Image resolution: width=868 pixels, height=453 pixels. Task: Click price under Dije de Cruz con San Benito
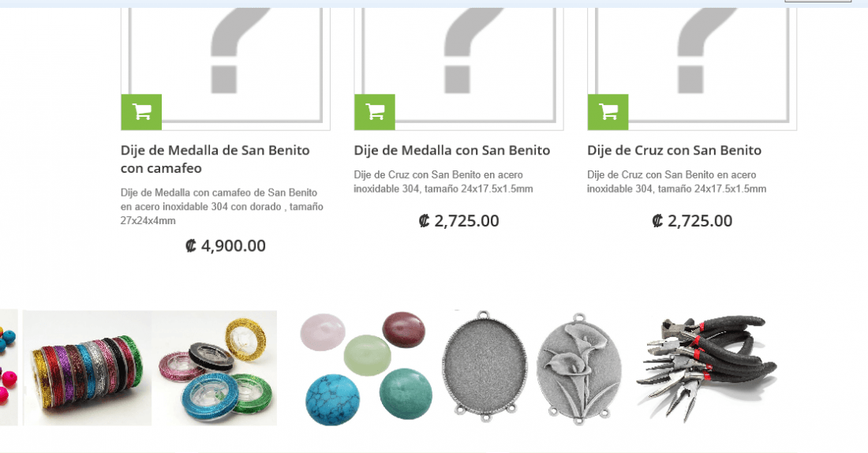click(692, 220)
